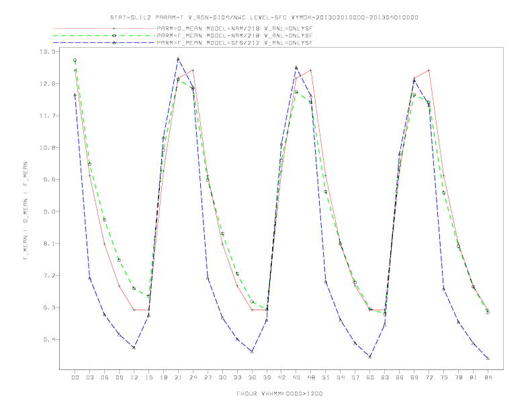Click x-axis forecast hour label 57
Image resolution: width=532 pixels, height=411 pixels.
(x=355, y=377)
